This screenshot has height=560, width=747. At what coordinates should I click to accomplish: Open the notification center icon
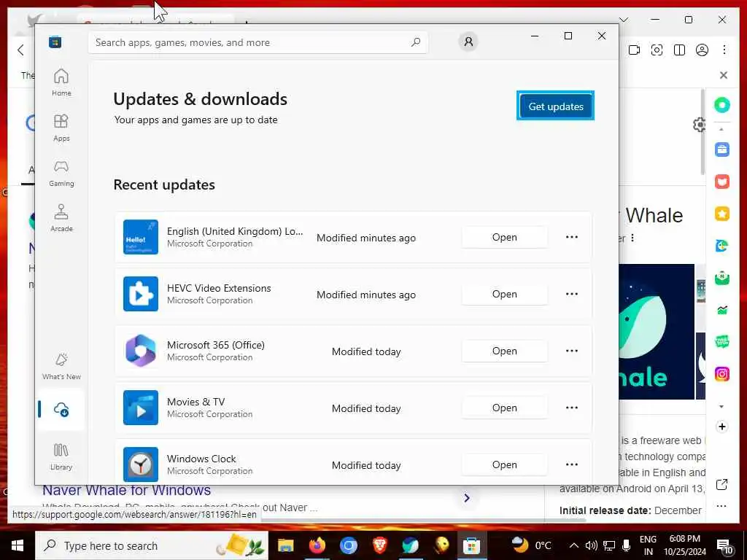tap(725, 546)
